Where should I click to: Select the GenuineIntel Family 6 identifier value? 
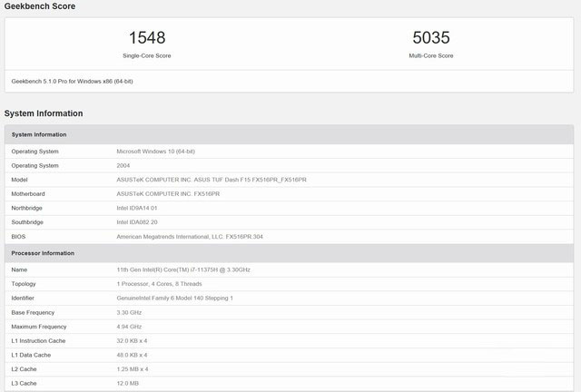[x=174, y=298]
